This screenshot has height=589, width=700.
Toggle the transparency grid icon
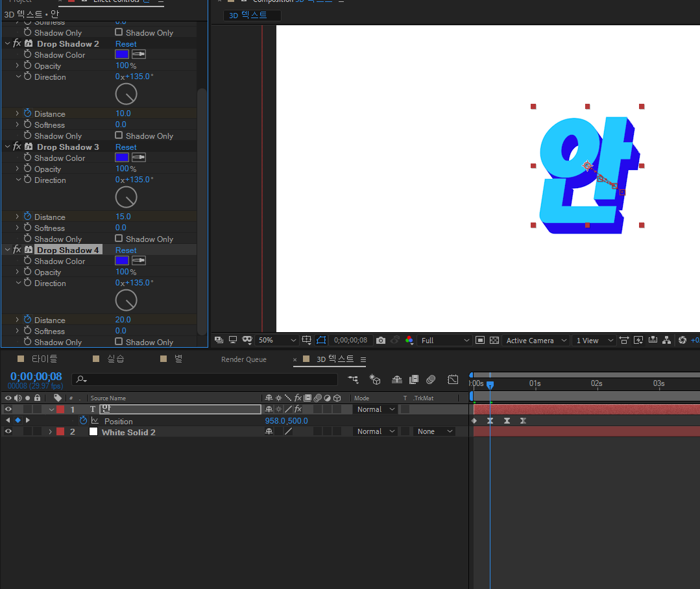tap(494, 341)
